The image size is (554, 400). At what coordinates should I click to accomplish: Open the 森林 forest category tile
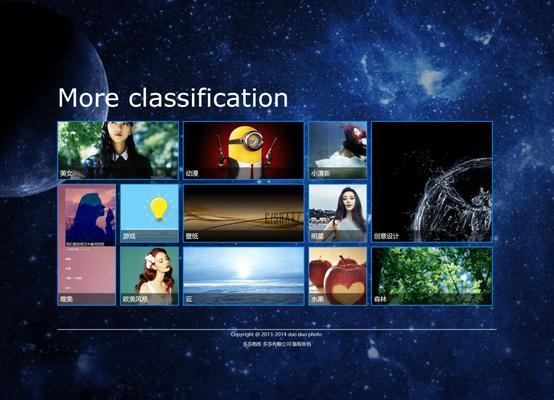tap(432, 276)
